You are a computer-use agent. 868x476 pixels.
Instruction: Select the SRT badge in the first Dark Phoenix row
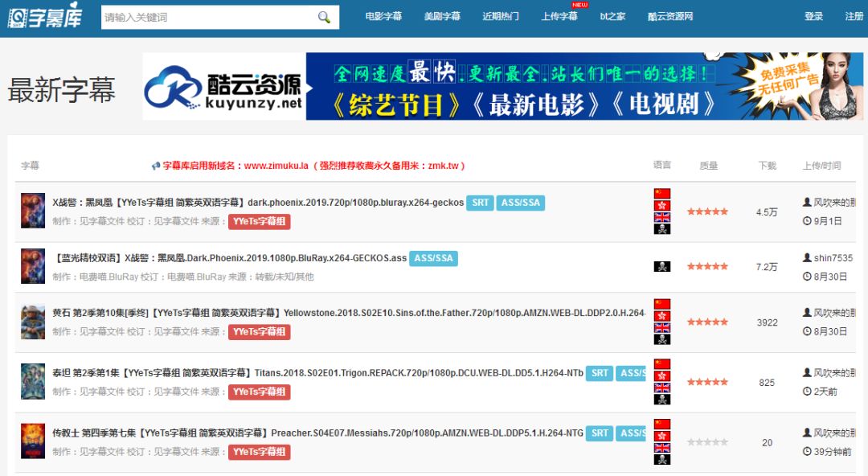coord(480,203)
